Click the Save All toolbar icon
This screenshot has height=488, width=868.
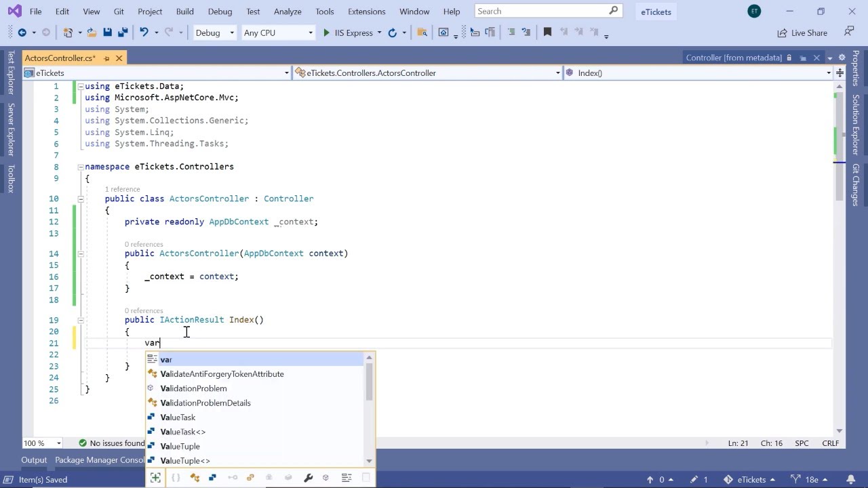[123, 33]
